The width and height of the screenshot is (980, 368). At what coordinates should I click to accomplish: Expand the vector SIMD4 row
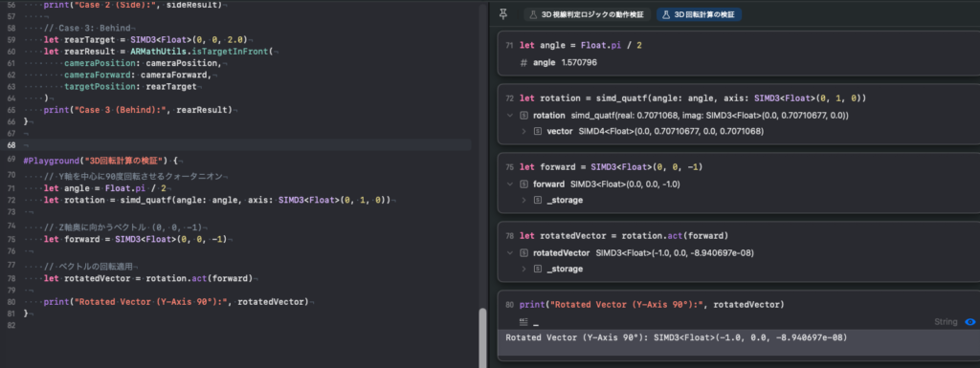tap(523, 132)
